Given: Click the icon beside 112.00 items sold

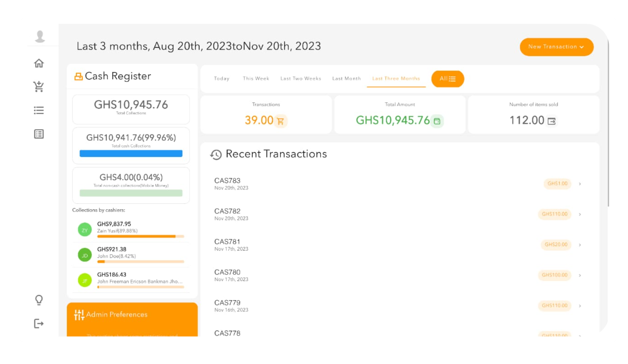Looking at the screenshot, I should (x=552, y=121).
